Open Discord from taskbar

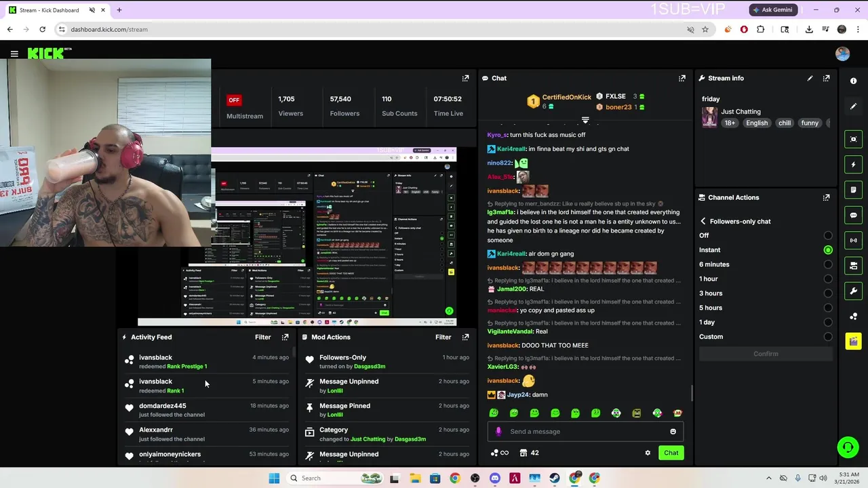(494, 478)
